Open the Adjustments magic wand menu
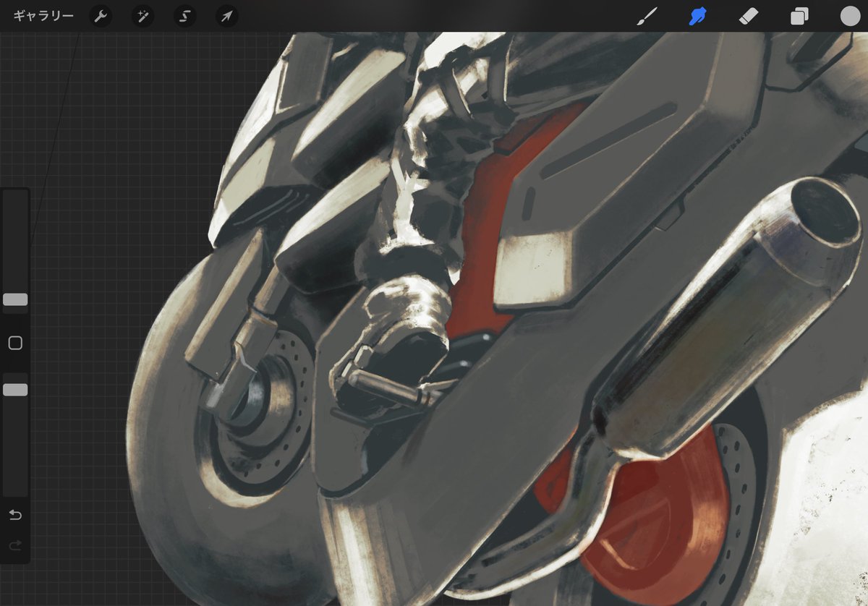The height and width of the screenshot is (606, 868). pos(142,16)
